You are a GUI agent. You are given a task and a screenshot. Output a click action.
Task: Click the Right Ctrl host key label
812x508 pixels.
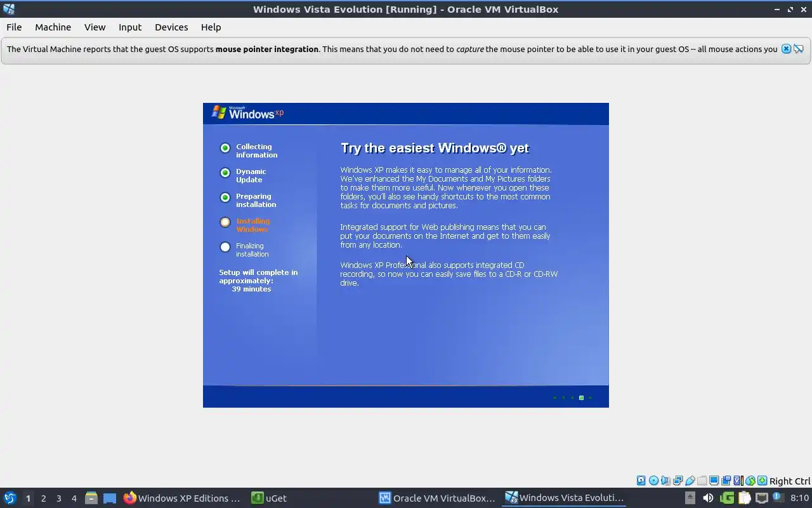(790, 481)
